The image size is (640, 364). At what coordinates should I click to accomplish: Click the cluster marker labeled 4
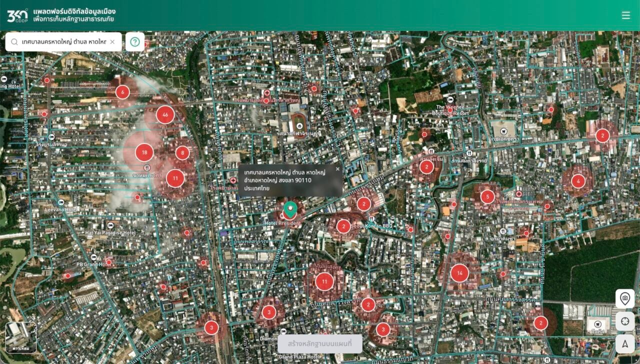578,181
